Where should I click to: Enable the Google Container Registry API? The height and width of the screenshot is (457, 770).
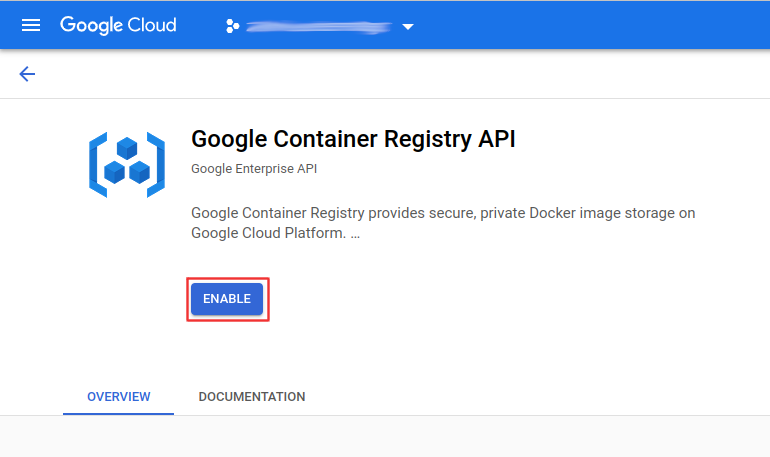pyautogui.click(x=227, y=299)
